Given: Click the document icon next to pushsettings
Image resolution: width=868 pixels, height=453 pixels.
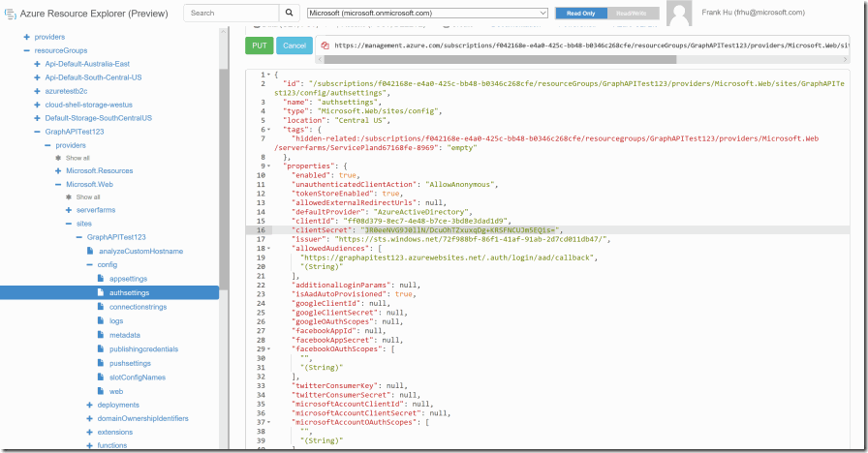Looking at the screenshot, I should tap(101, 363).
